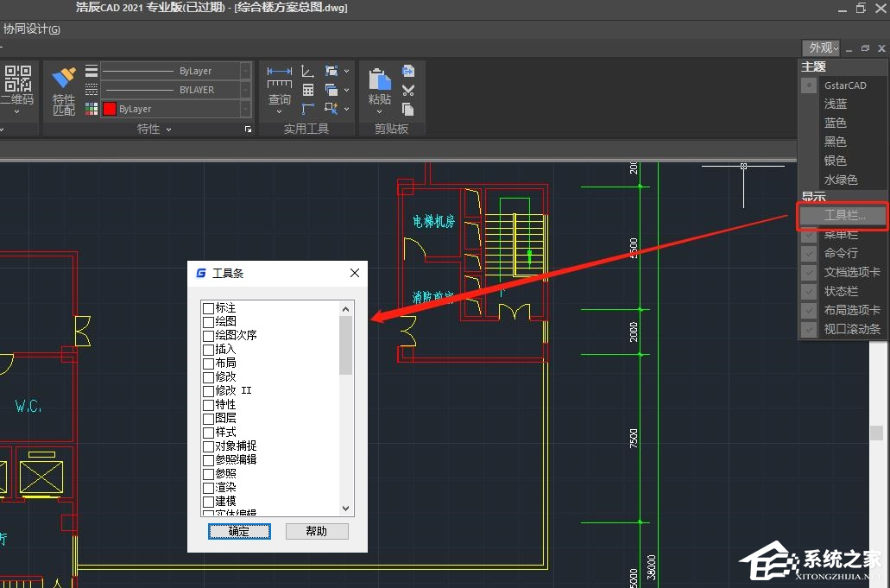This screenshot has width=890, height=588.
Task: Open the 二维码 QR code tool
Action: [17, 79]
